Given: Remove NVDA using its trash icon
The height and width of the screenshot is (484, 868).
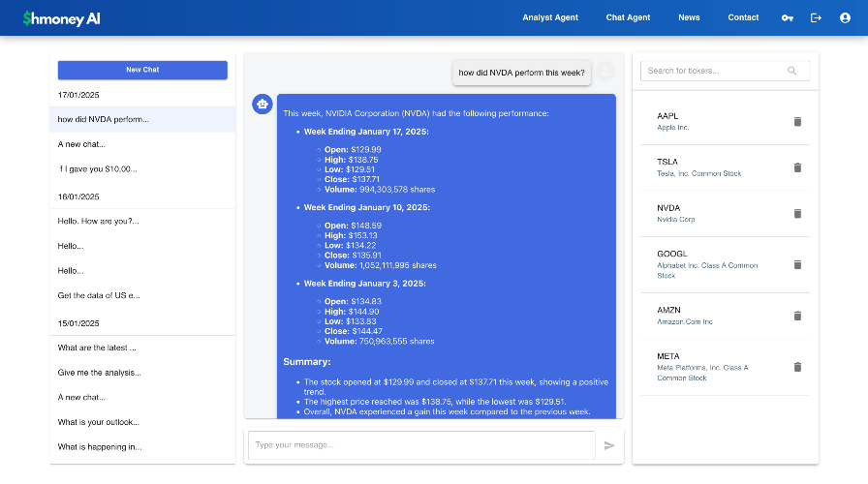Looking at the screenshot, I should click(797, 214).
